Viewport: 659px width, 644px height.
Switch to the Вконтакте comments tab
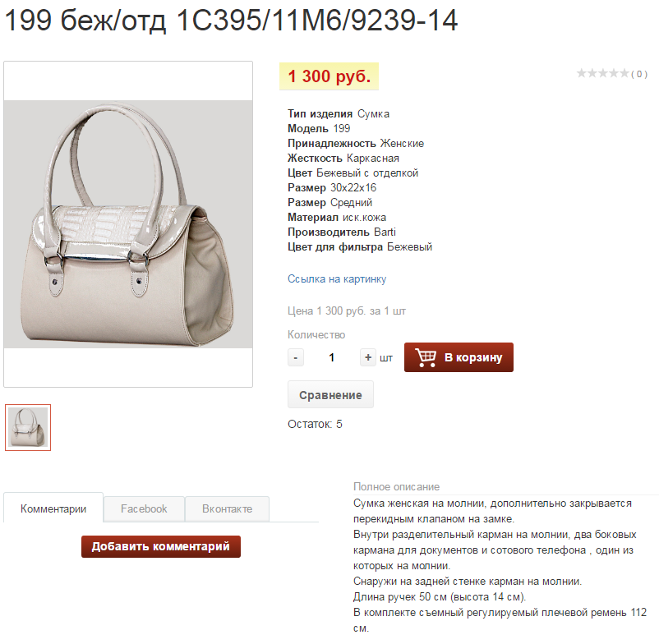pyautogui.click(x=227, y=508)
